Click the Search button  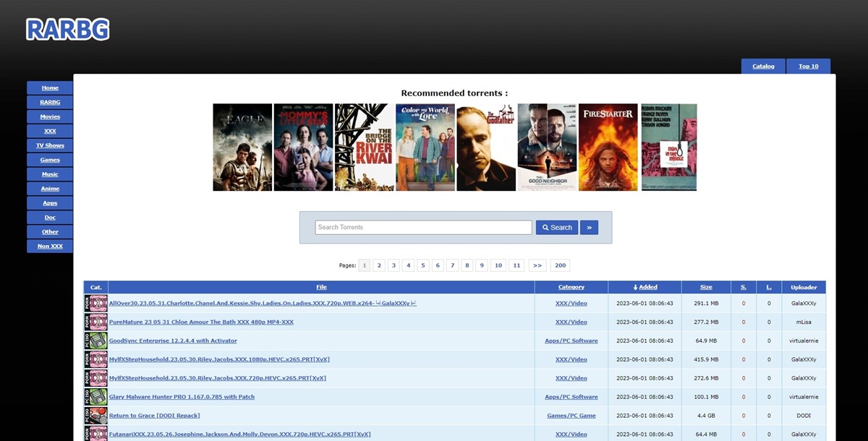pos(557,227)
